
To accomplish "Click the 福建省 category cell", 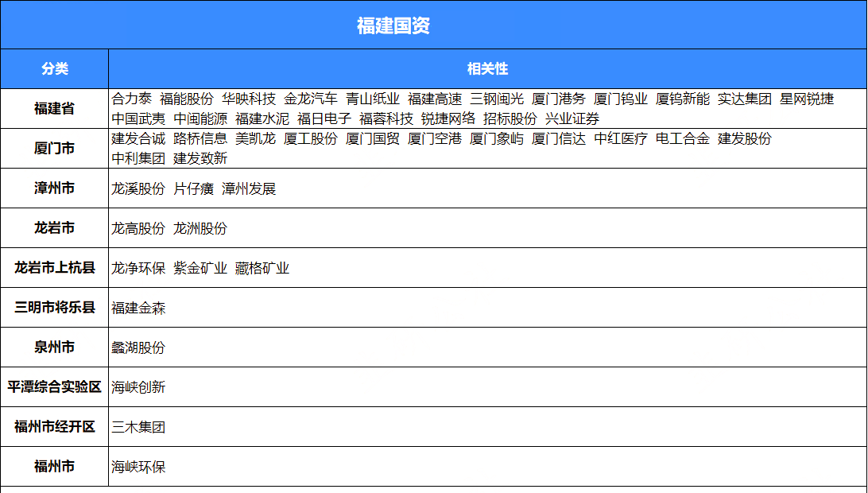I will 55,109.
